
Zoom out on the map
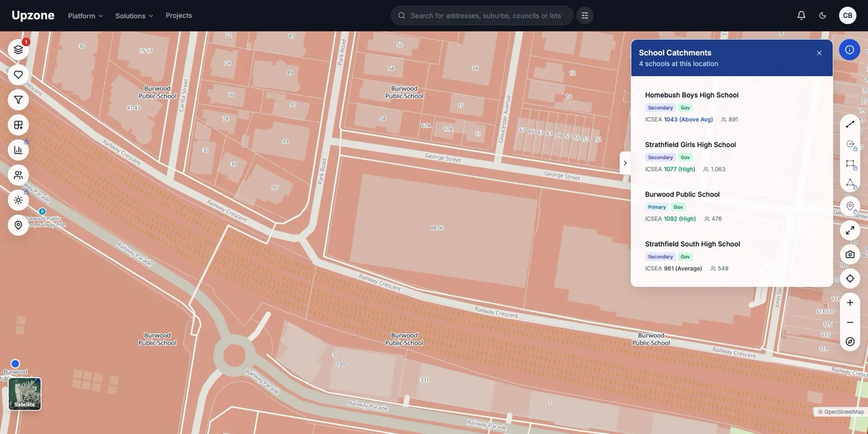(850, 322)
